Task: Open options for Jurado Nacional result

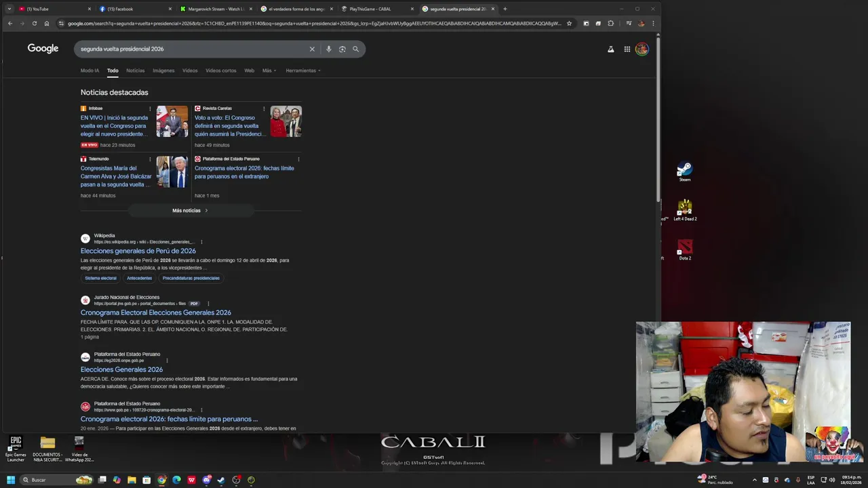Action: [x=208, y=304]
